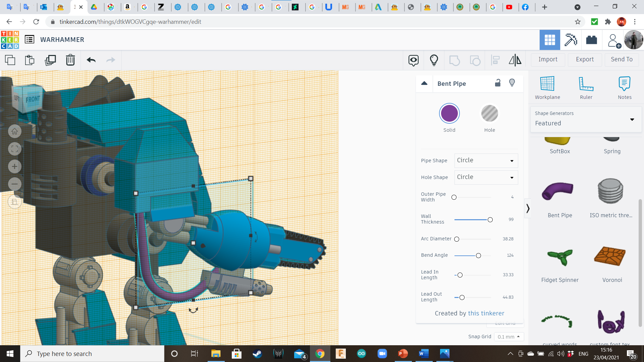
Task: Click the Copy icon in toolbar
Action: [x=10, y=60]
